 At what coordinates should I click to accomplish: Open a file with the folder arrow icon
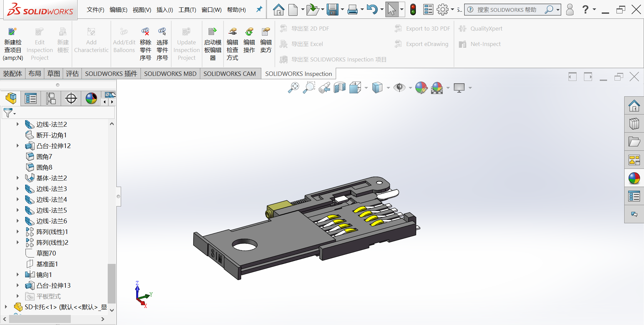[313, 10]
